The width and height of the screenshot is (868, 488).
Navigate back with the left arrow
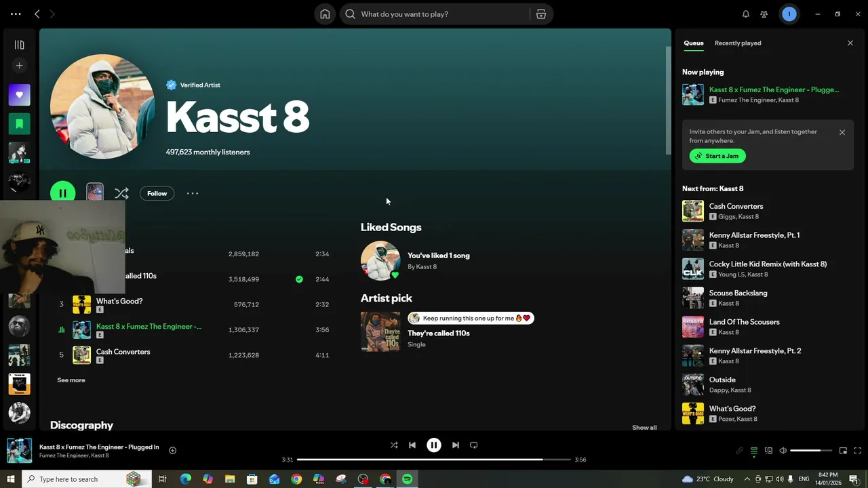point(37,14)
